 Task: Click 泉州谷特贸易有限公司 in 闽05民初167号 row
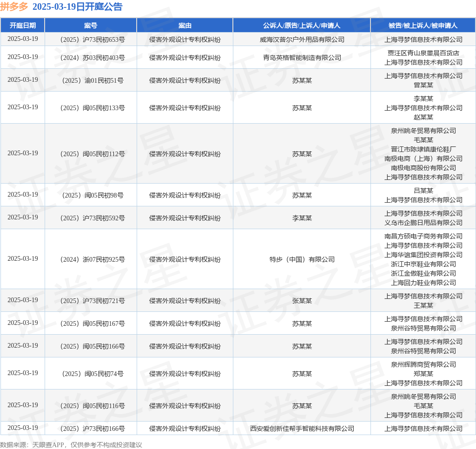point(423,328)
